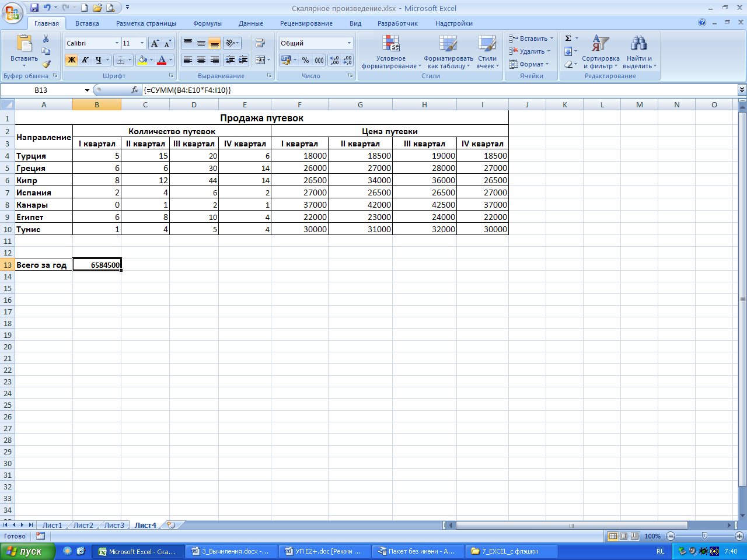Viewport: 747px width, 560px height.
Task: Apply accounting number format
Action: click(x=285, y=60)
